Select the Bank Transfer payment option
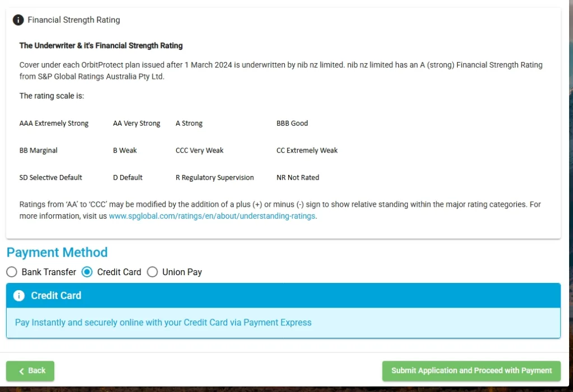 pos(12,272)
